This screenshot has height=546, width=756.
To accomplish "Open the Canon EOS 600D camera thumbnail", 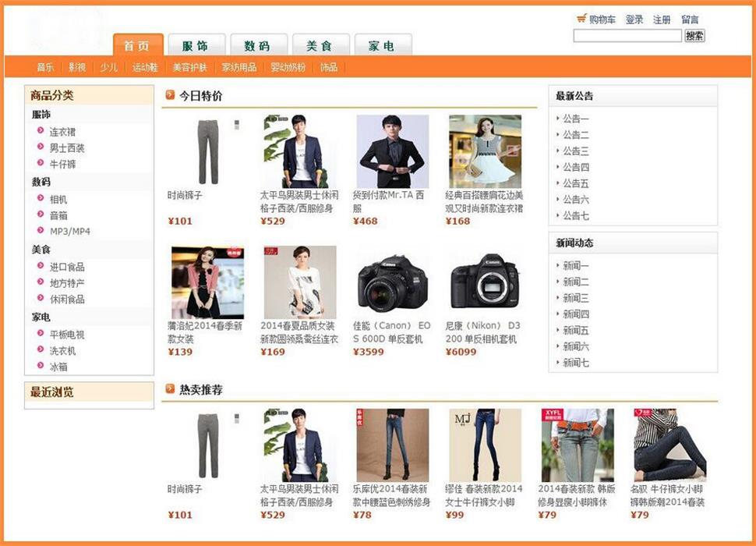I will (x=393, y=282).
